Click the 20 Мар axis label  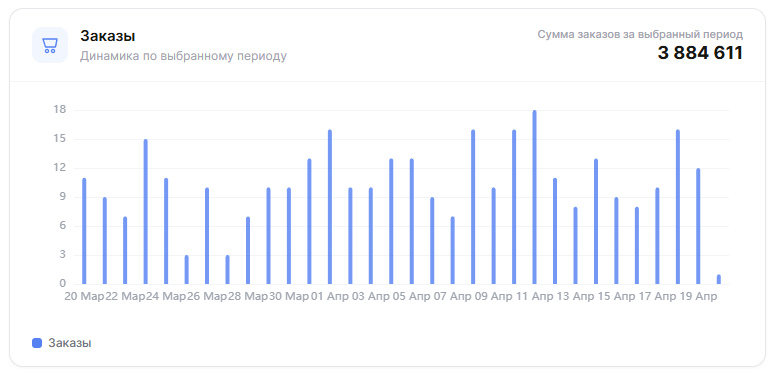(x=84, y=297)
